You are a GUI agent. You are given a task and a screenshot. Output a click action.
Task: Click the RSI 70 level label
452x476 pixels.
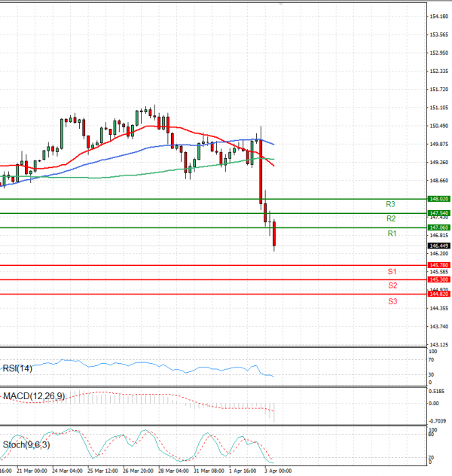(x=431, y=360)
